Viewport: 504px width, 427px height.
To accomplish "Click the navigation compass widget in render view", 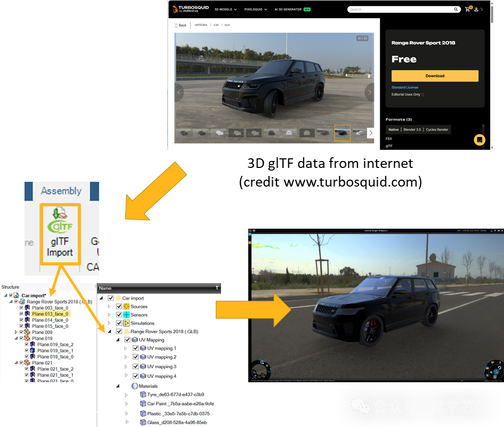I will coord(261,370).
